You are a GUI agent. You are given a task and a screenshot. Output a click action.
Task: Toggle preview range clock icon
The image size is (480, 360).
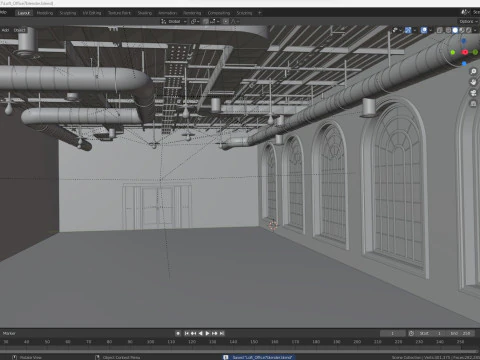click(x=411, y=333)
